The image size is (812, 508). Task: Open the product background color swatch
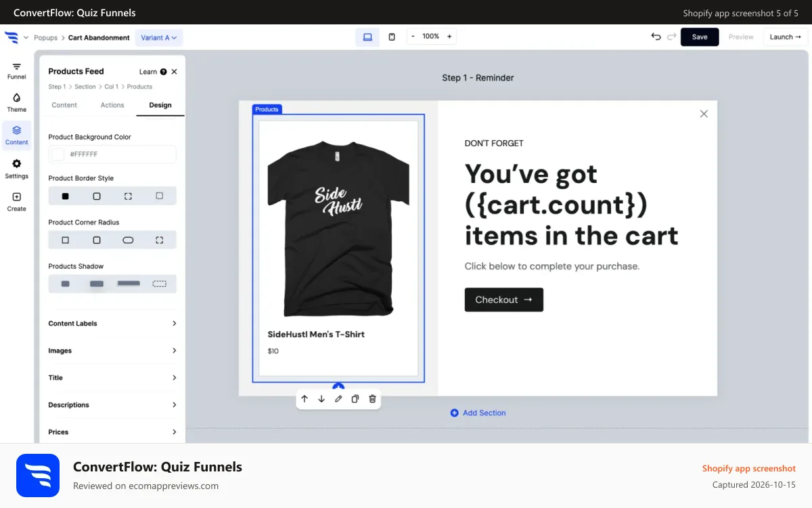point(59,154)
